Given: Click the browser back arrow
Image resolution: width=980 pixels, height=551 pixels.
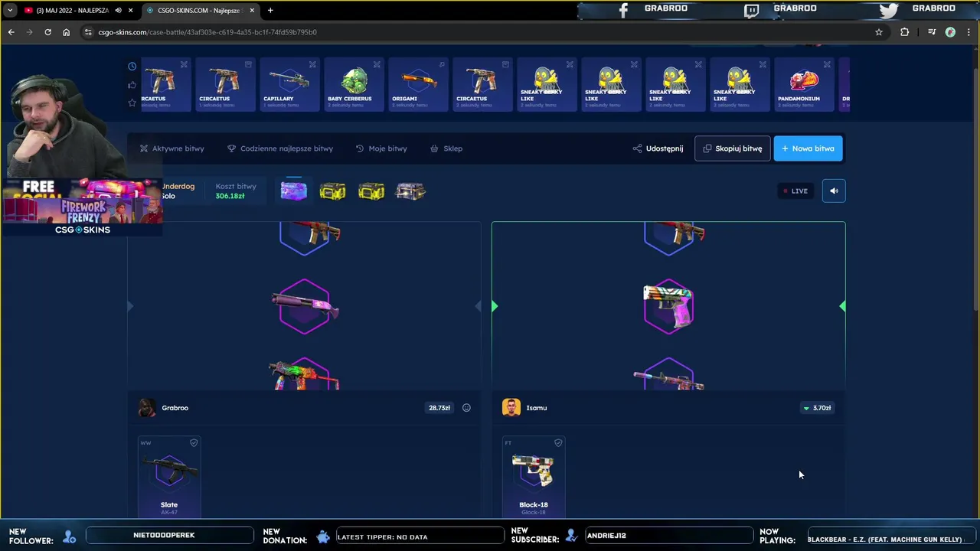Looking at the screenshot, I should pos(11,32).
